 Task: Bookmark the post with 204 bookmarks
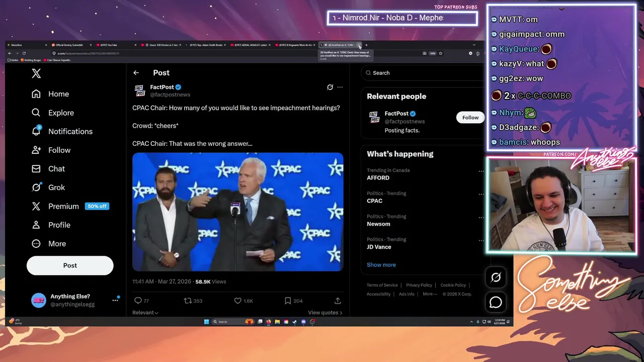[287, 301]
